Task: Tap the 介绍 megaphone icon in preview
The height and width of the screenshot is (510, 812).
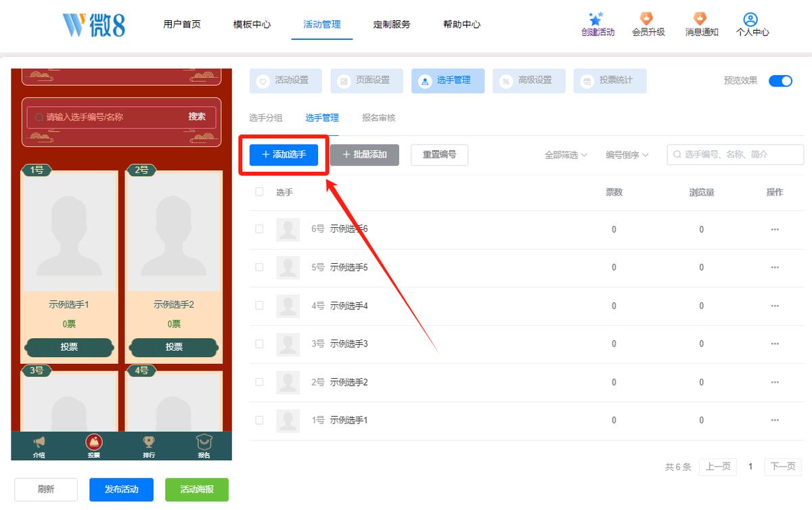Action: click(x=39, y=442)
